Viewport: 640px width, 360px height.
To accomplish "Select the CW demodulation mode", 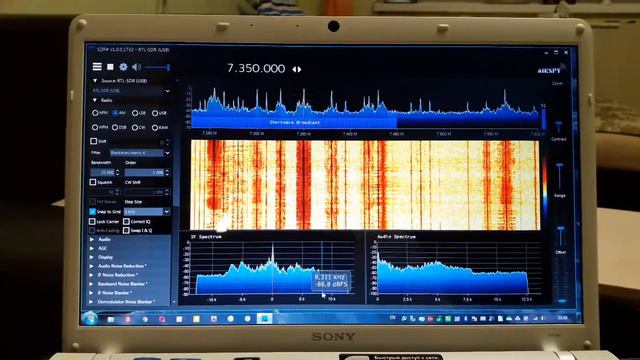I will coord(135,128).
